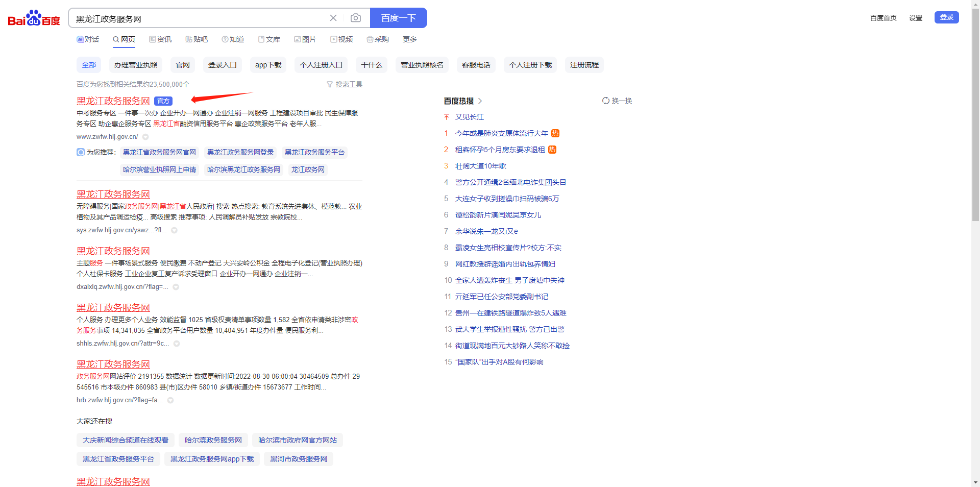The height and width of the screenshot is (487, 980).
Task: Click the 官方 badge
Action: [x=163, y=101]
